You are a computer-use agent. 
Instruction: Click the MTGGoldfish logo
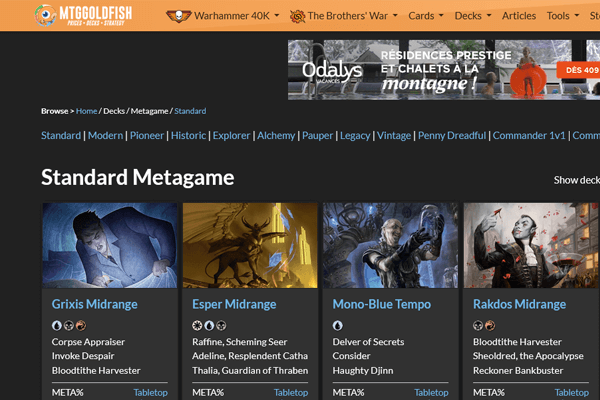tap(83, 15)
